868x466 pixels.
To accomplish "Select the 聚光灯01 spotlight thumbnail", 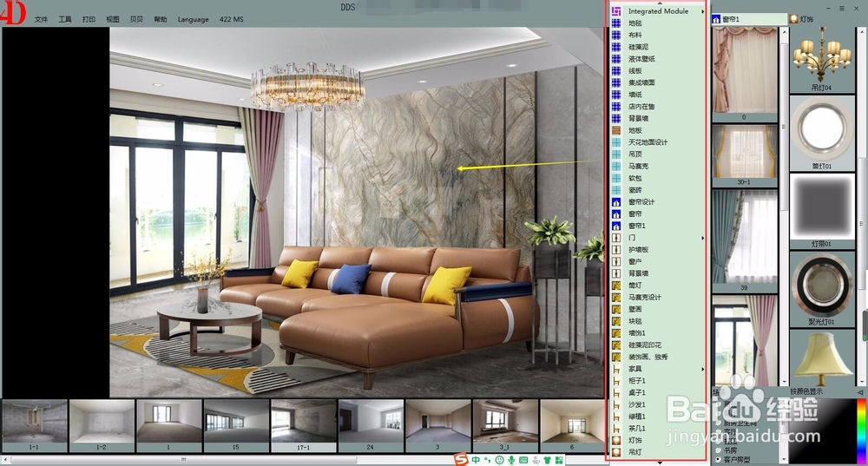I will point(821,289).
